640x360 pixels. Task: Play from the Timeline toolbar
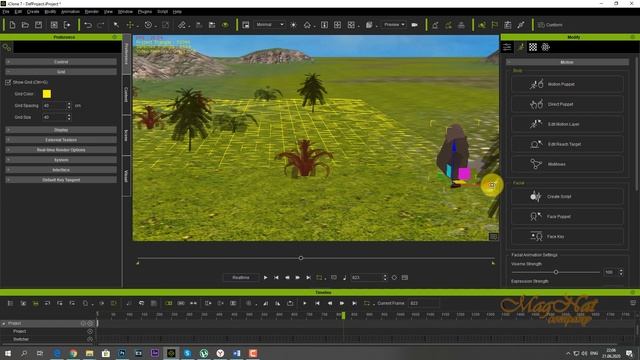(x=304, y=303)
